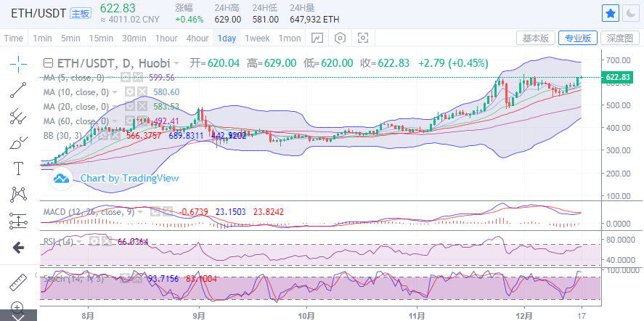
Task: Collapse the ETH/USDT legend box
Action: pyautogui.click(x=48, y=63)
